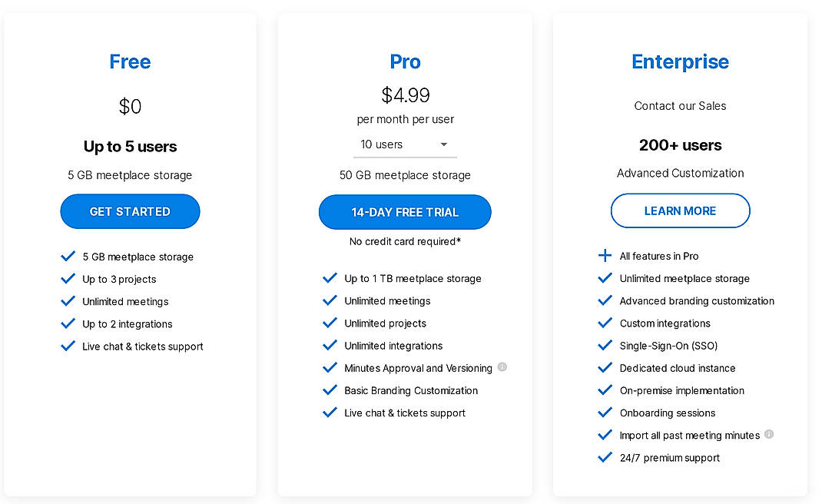Click the 'No credit card required*' text

tap(405, 241)
